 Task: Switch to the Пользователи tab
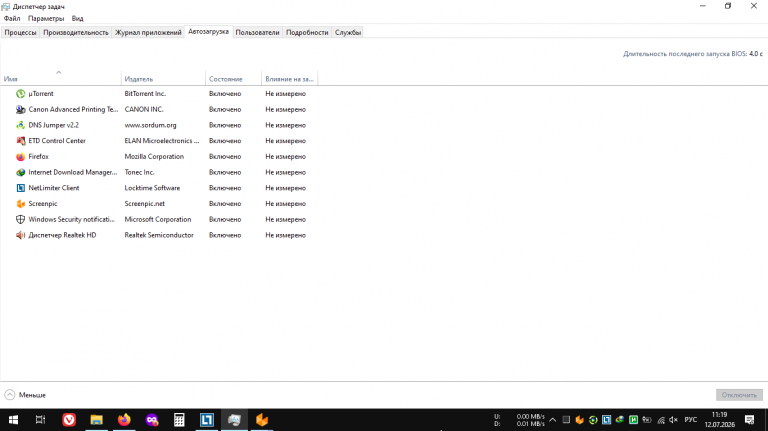pos(257,32)
